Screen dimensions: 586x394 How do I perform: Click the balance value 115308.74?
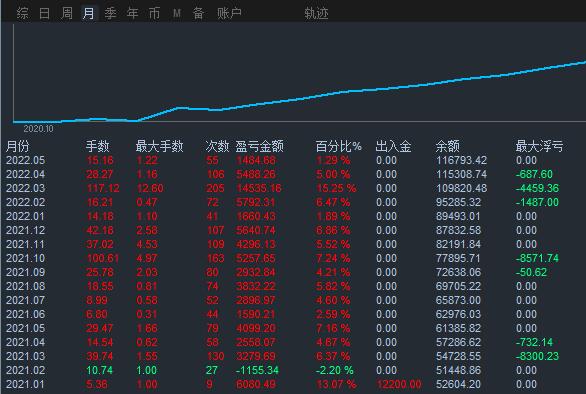[461, 174]
